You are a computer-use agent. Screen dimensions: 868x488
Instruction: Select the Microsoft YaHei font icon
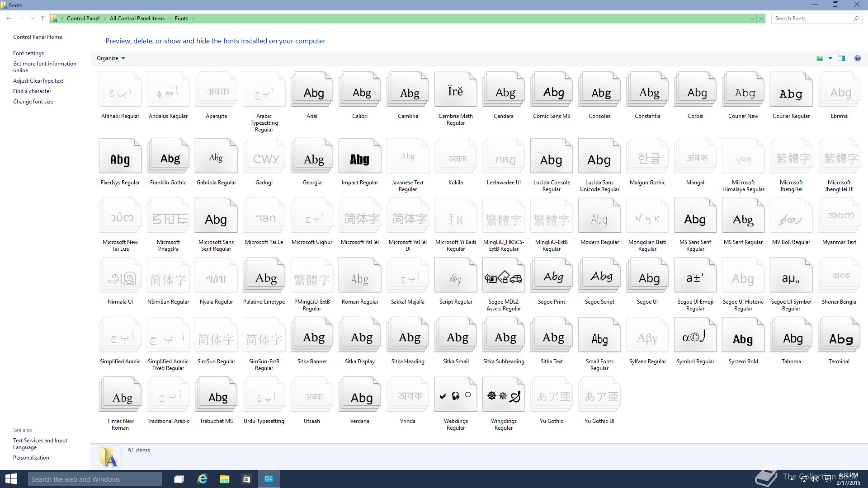point(360,216)
